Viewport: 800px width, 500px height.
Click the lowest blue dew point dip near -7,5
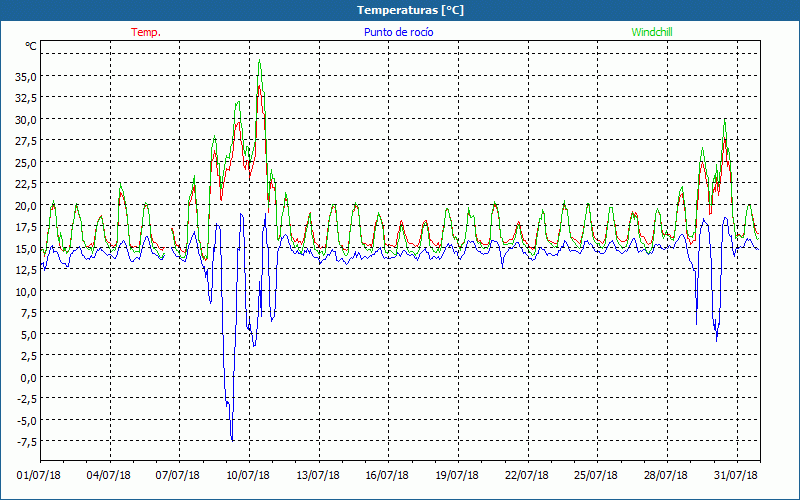tap(233, 440)
